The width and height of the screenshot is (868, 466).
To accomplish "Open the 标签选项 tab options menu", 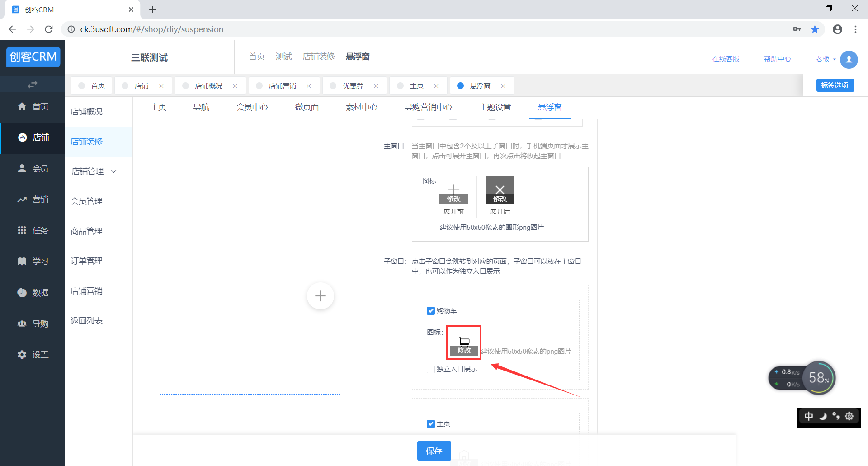I will pos(835,86).
